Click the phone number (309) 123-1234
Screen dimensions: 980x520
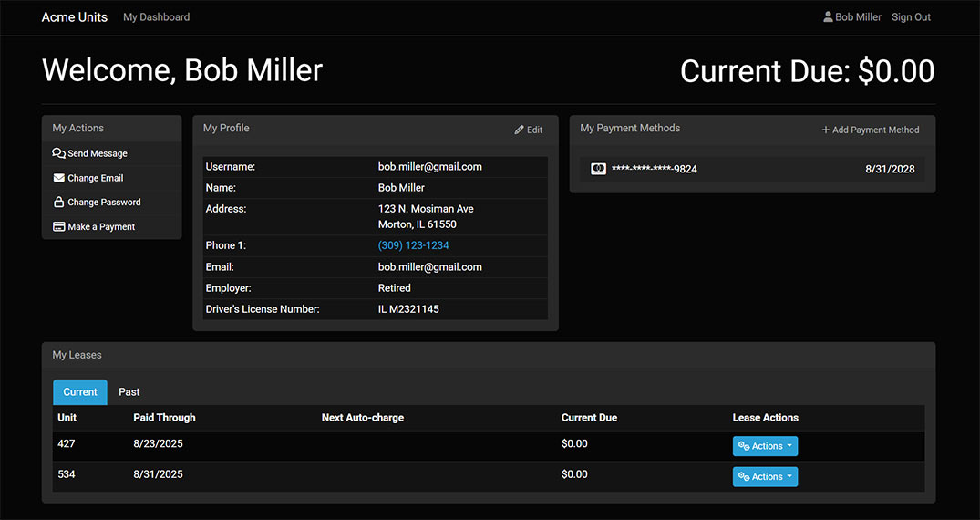pyautogui.click(x=413, y=245)
